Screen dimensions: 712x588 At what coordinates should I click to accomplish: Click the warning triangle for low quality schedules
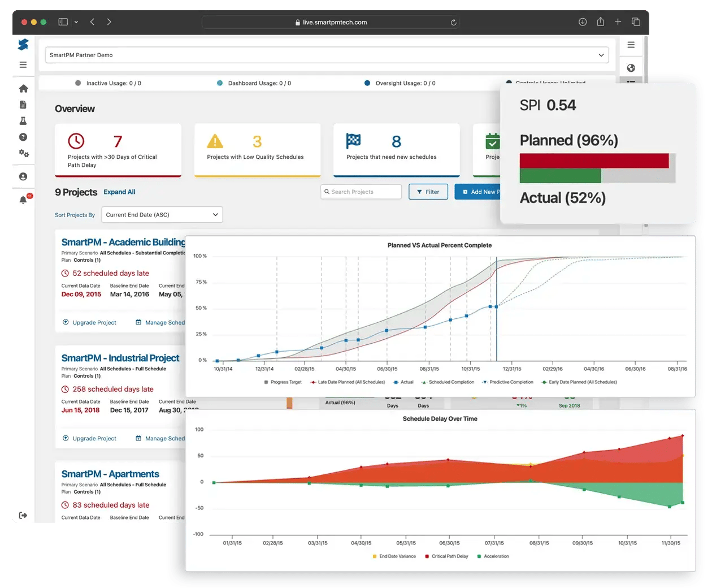[x=215, y=141]
